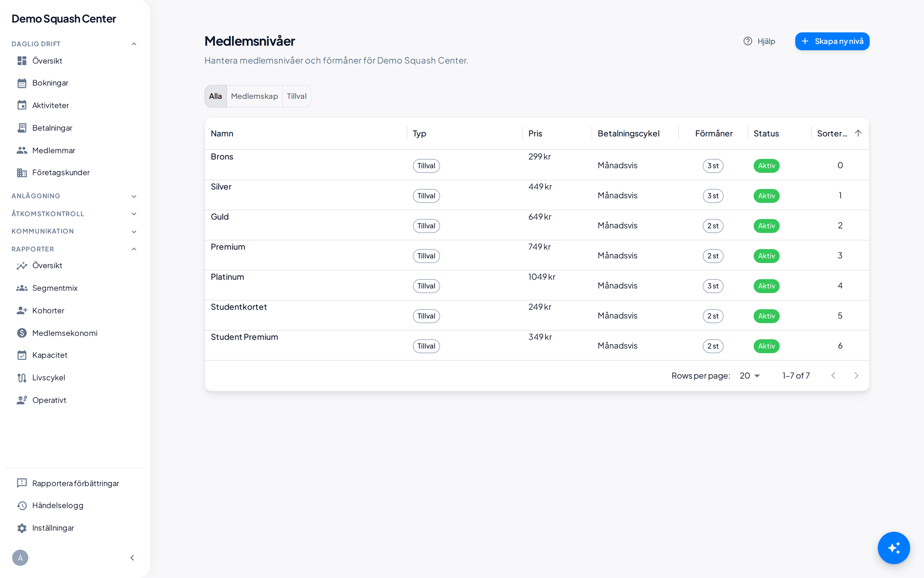This screenshot has width=924, height=578.
Task: Open the Guld membership row
Action: 537,225
